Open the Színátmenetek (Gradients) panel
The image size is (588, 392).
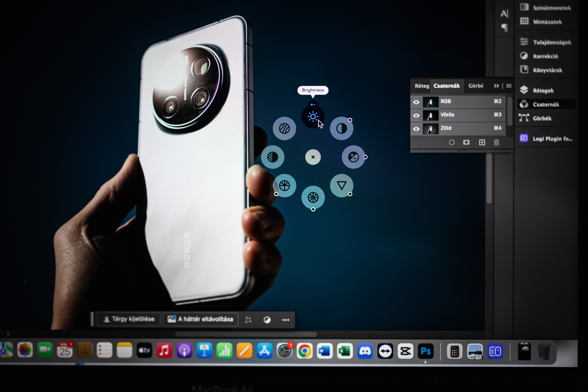(x=546, y=8)
